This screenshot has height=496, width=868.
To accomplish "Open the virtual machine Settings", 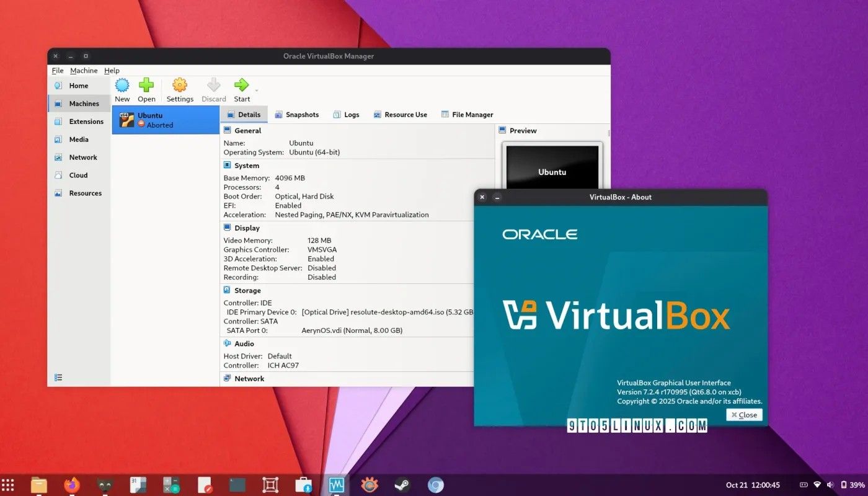I will pyautogui.click(x=180, y=89).
